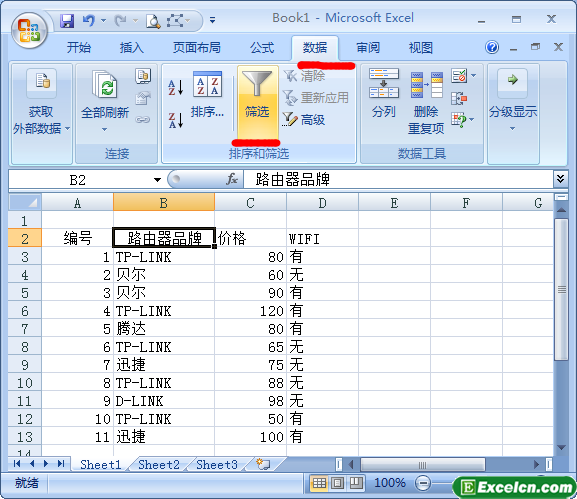Open Customize Quick Access Toolbar dropdown
The image size is (577, 499).
tap(212, 20)
